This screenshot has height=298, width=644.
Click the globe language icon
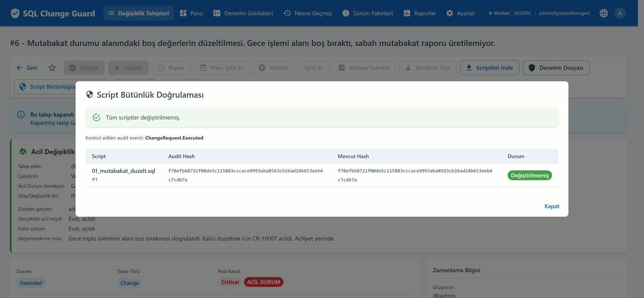pos(603,13)
